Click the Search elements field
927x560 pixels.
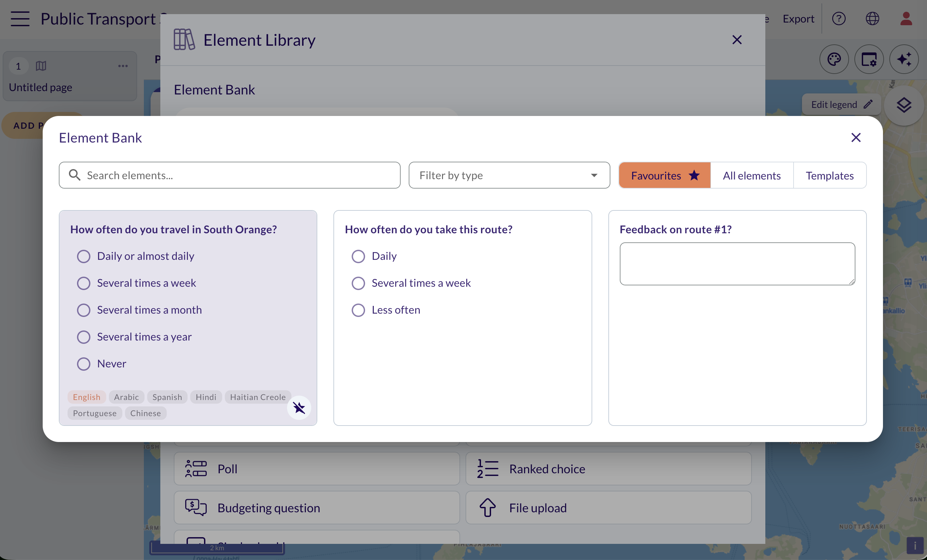pos(230,175)
